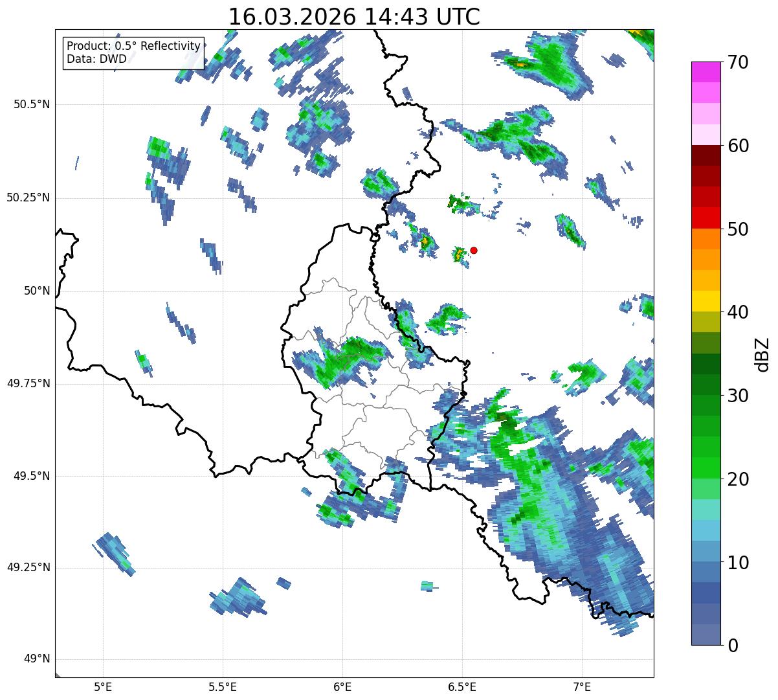Click the 6.5°E longitude label

click(x=462, y=686)
